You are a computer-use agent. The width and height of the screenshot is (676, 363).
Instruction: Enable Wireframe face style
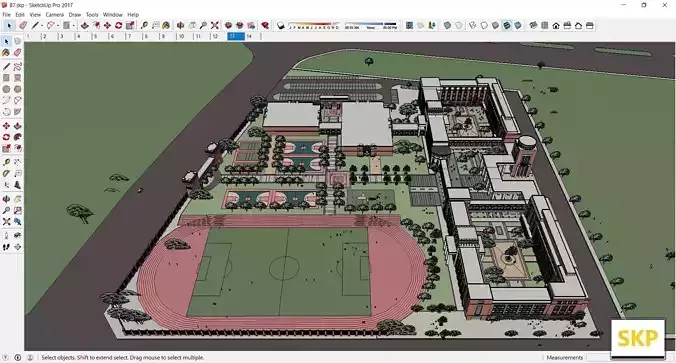(473, 25)
